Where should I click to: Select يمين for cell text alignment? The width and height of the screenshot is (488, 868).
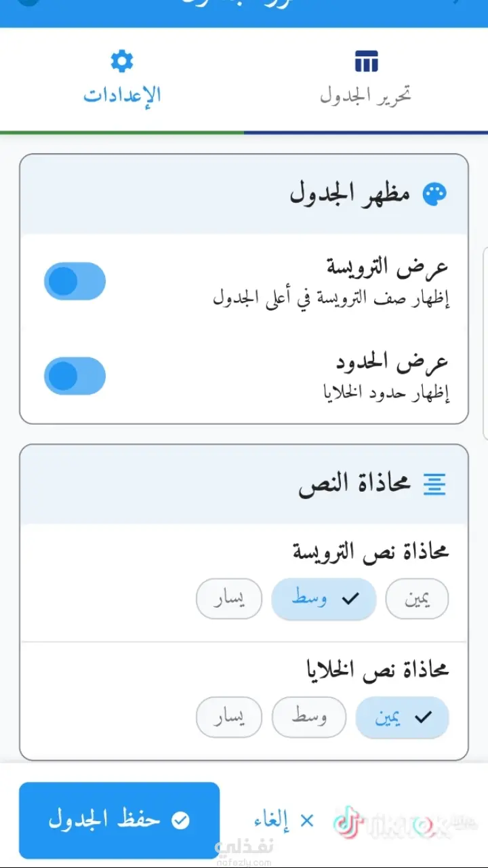[x=403, y=717]
